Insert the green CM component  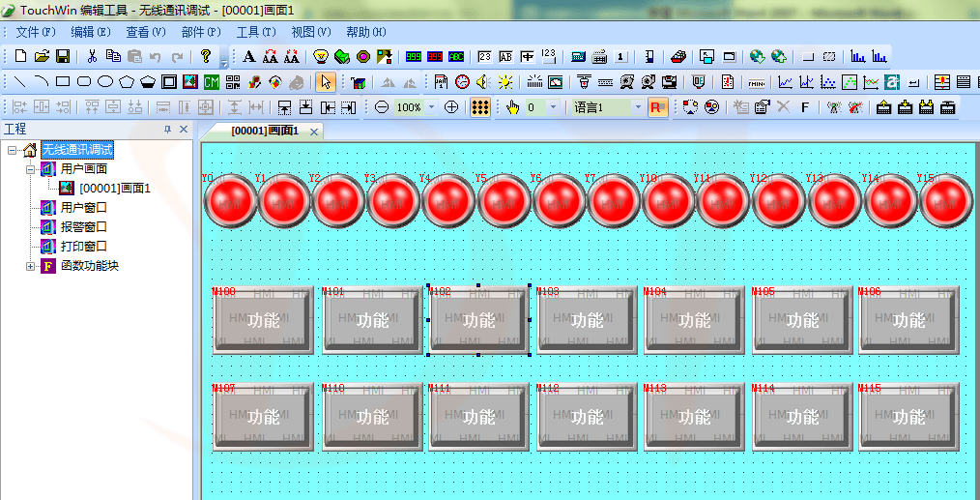[x=212, y=82]
